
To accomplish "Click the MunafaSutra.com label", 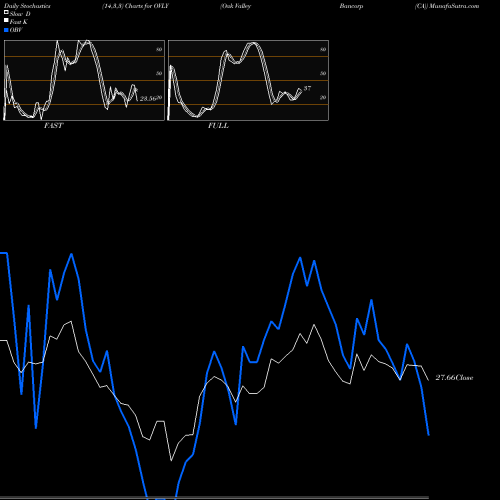I will click(454, 6).
